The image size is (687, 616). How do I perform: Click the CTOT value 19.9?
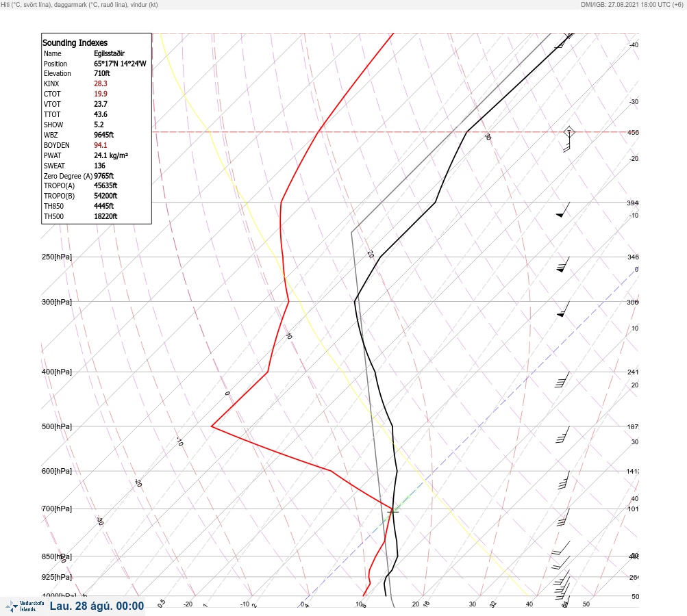(x=100, y=94)
